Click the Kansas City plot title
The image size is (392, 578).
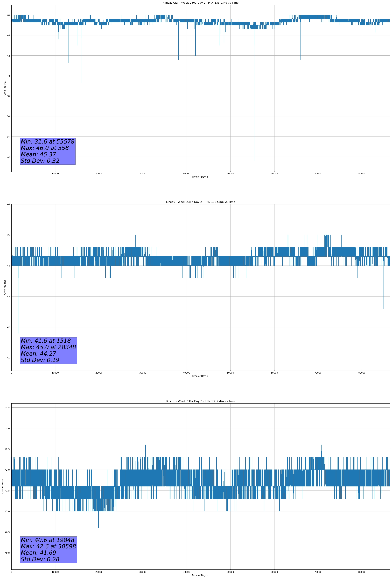point(200,3)
